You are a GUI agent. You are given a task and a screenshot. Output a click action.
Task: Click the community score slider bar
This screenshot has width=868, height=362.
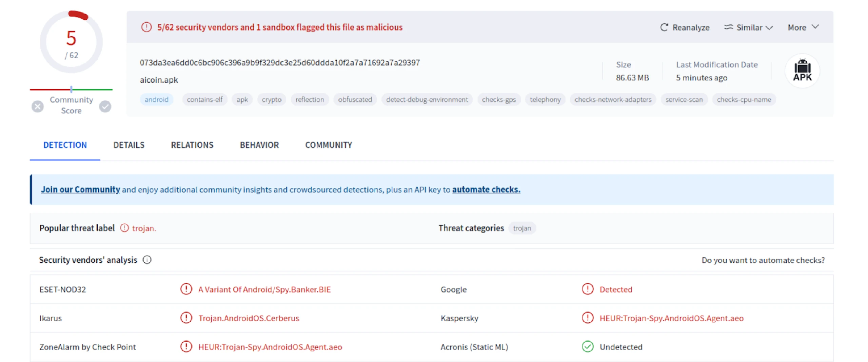71,89
